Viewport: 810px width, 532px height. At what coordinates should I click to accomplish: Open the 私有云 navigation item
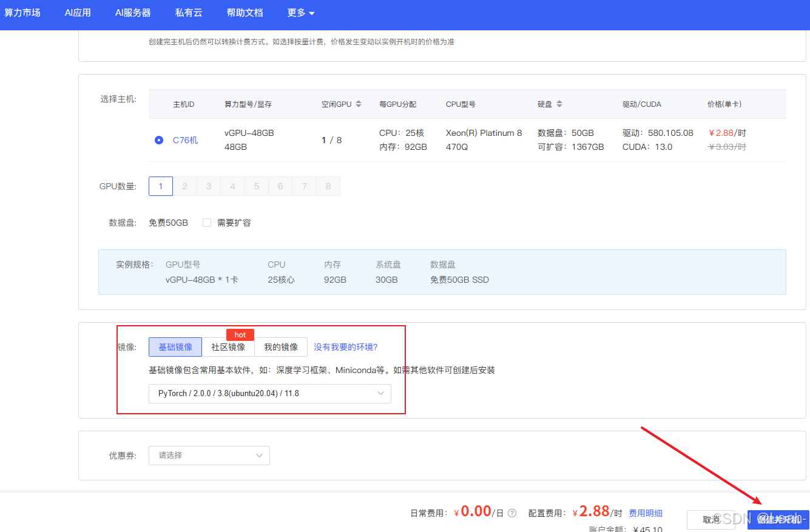(x=188, y=12)
